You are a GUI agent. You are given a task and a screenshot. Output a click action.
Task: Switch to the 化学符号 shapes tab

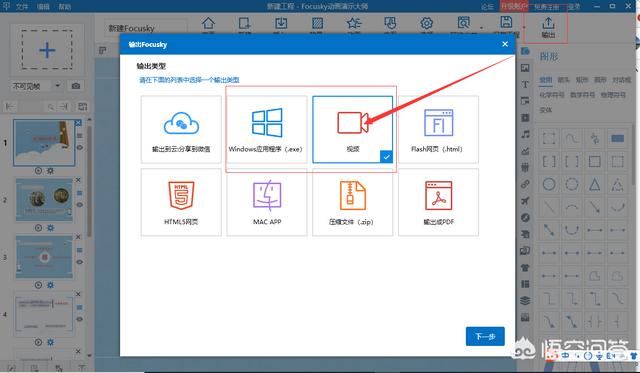coord(552,95)
